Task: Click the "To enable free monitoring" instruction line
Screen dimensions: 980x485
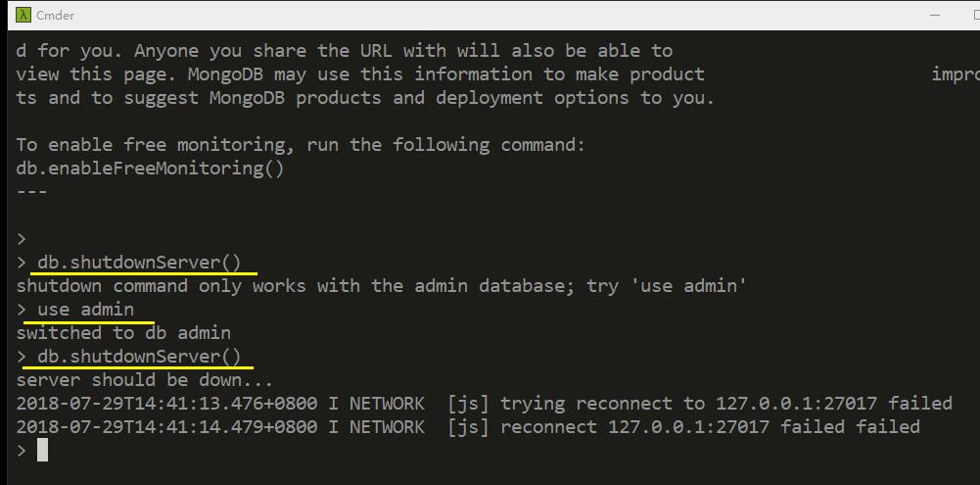Action: 301,145
